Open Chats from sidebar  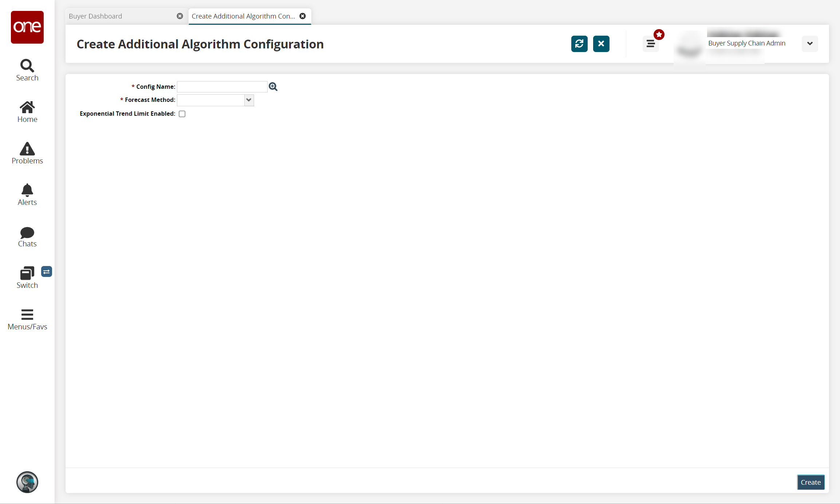click(x=27, y=236)
